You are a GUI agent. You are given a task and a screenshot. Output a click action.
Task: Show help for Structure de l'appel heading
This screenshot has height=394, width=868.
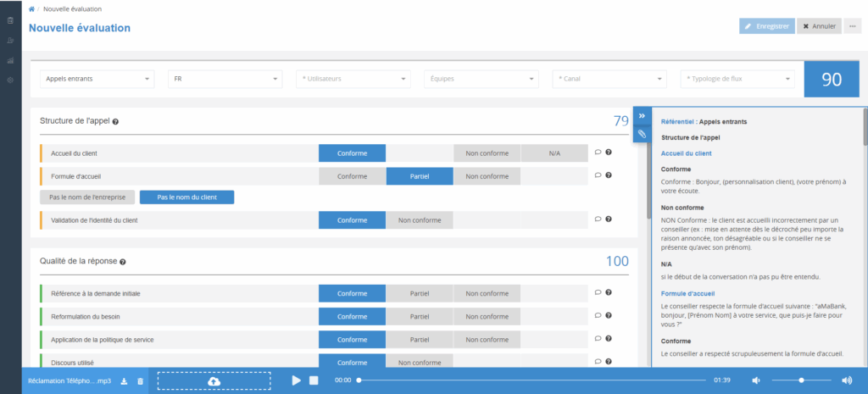tap(115, 121)
